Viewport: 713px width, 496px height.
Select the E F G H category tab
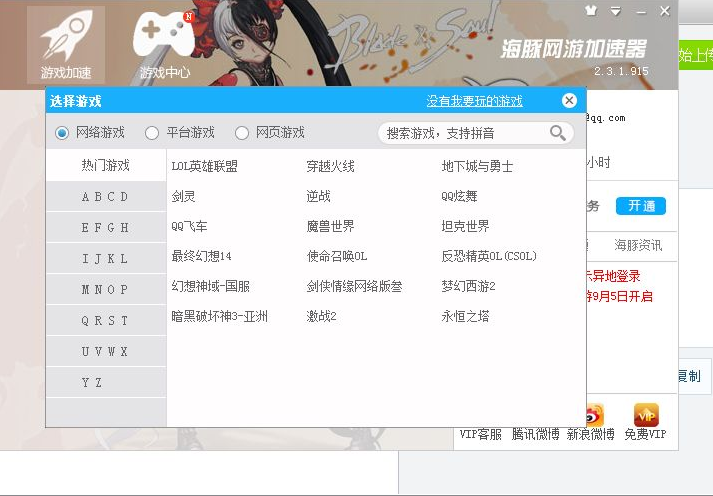(106, 227)
